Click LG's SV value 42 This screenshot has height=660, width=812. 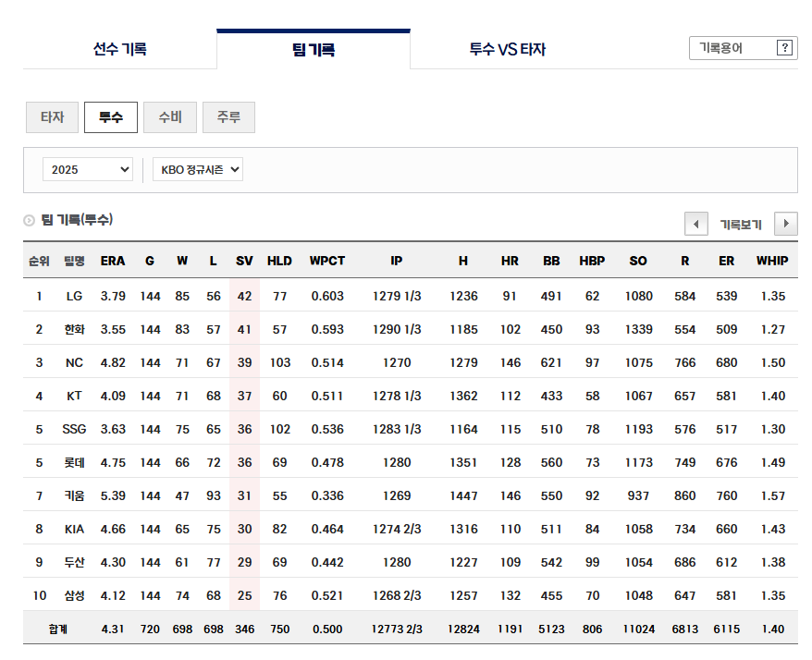(244, 296)
